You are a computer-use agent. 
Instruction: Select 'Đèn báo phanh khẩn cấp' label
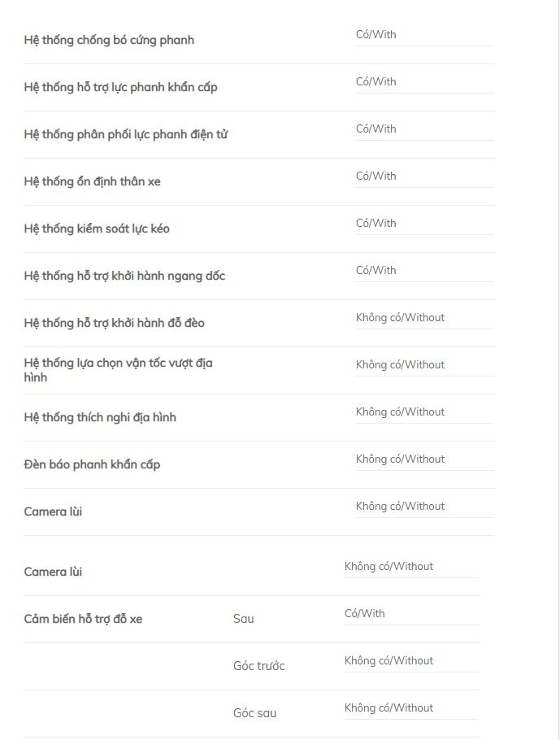click(x=92, y=465)
